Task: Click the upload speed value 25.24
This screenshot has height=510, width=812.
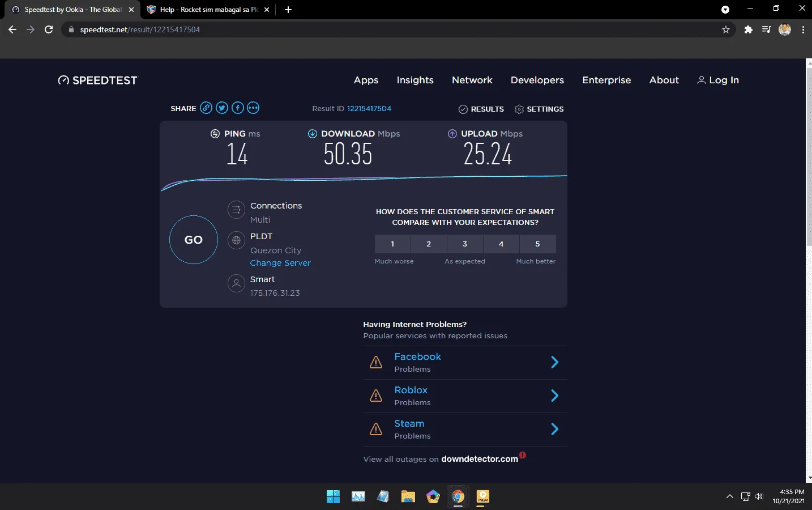Action: click(x=488, y=154)
